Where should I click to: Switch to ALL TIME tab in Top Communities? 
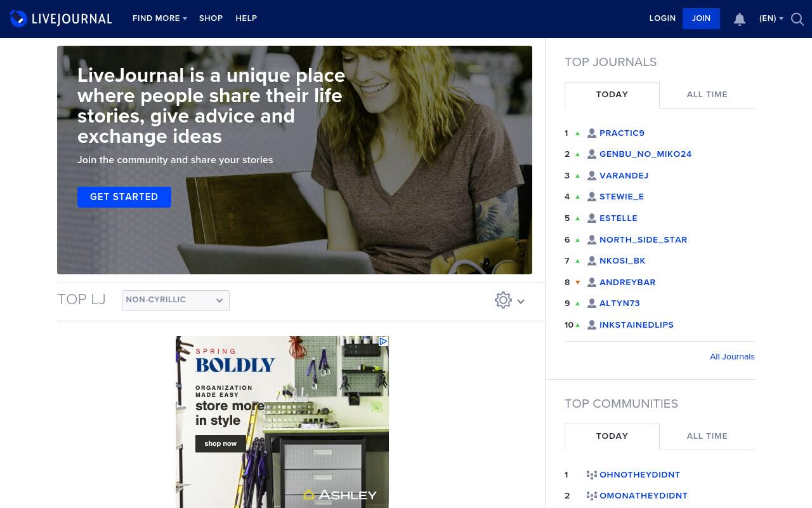(x=707, y=436)
